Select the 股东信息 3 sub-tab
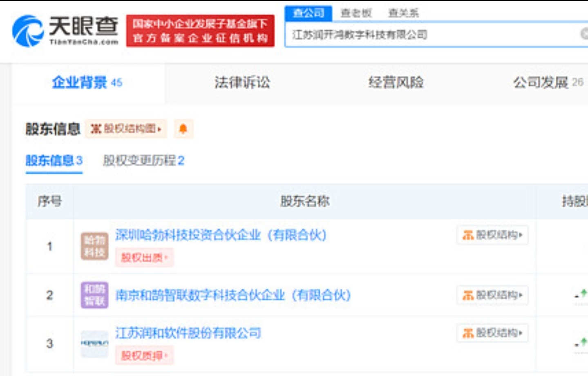Viewport: 588px width, 376px height. point(54,161)
